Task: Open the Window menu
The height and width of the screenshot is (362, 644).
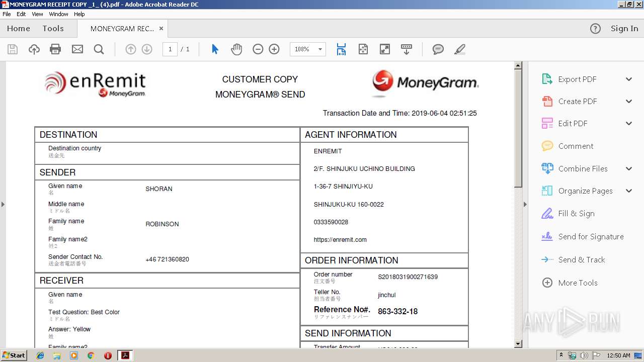Action: pos(58,14)
